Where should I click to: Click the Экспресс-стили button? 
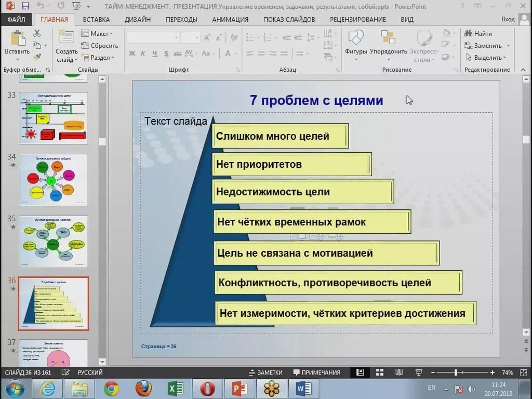(x=424, y=45)
